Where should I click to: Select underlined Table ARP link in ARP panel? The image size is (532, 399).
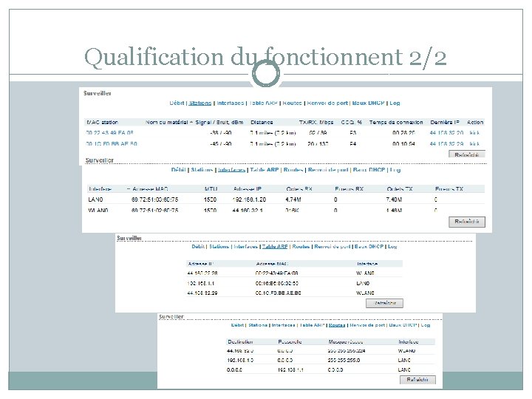point(275,246)
